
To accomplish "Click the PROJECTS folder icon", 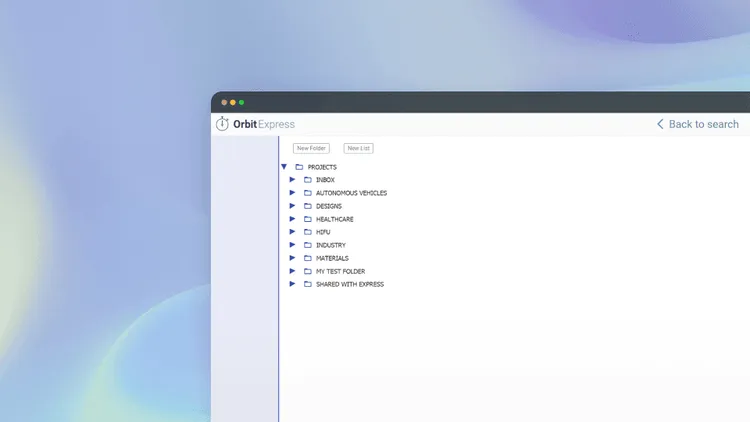I will point(299,167).
